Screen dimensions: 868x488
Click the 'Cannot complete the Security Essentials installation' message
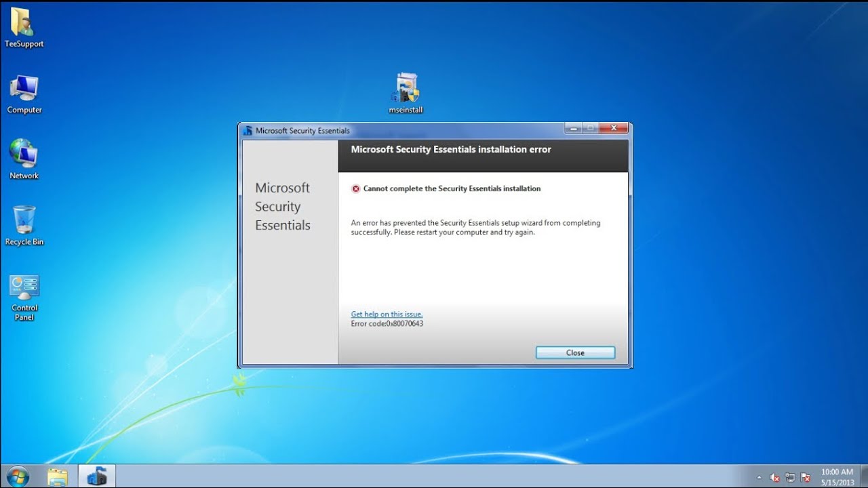tap(452, 188)
